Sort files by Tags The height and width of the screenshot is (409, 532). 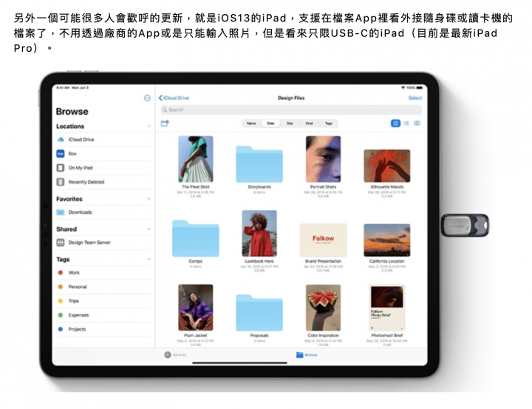pos(328,124)
